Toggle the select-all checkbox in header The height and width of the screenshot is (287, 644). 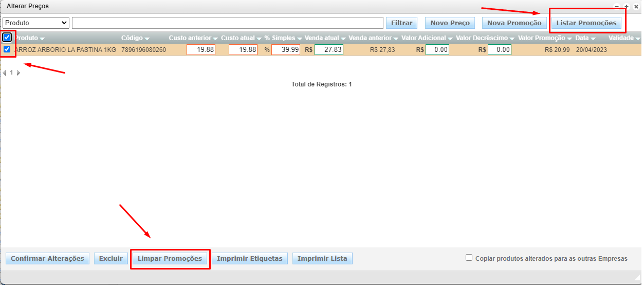pyautogui.click(x=7, y=38)
